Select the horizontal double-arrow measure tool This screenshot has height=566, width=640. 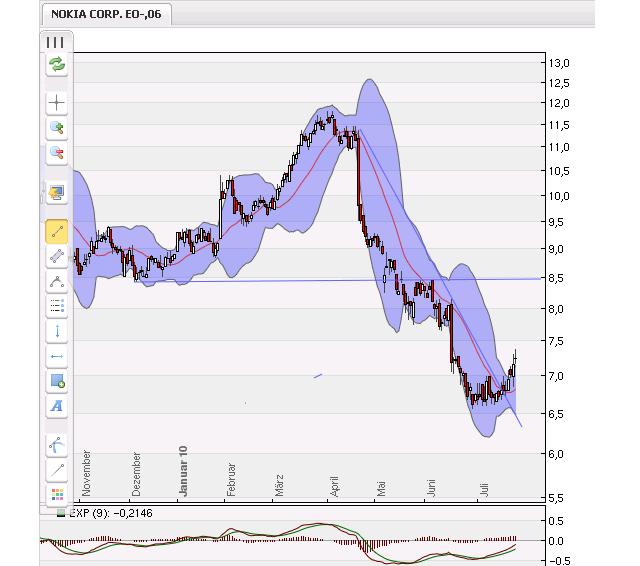(x=57, y=356)
